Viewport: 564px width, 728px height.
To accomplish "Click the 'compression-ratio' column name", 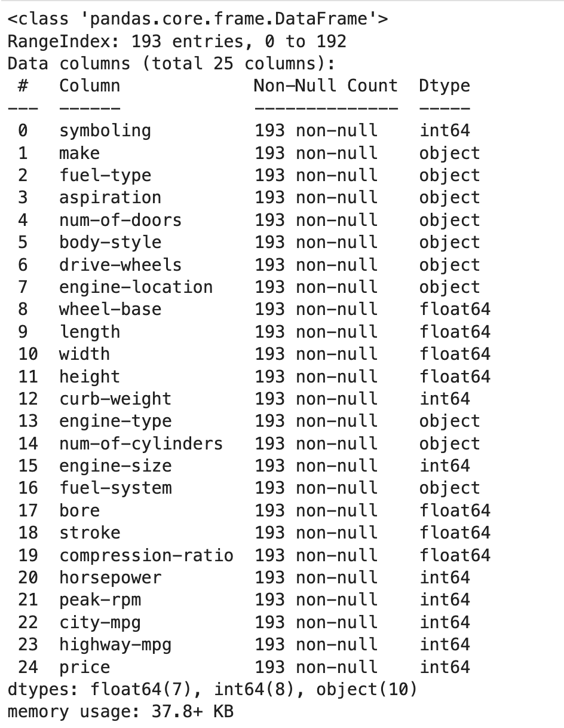I will (146, 556).
